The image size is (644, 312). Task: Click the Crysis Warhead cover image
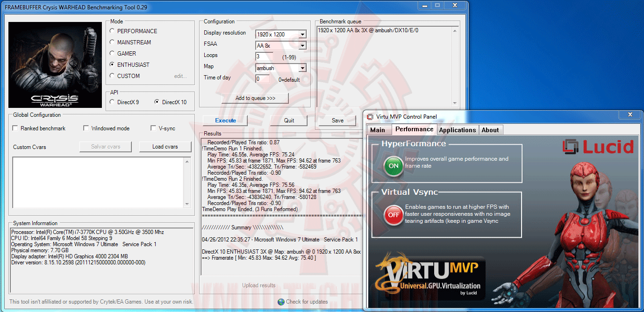[55, 64]
